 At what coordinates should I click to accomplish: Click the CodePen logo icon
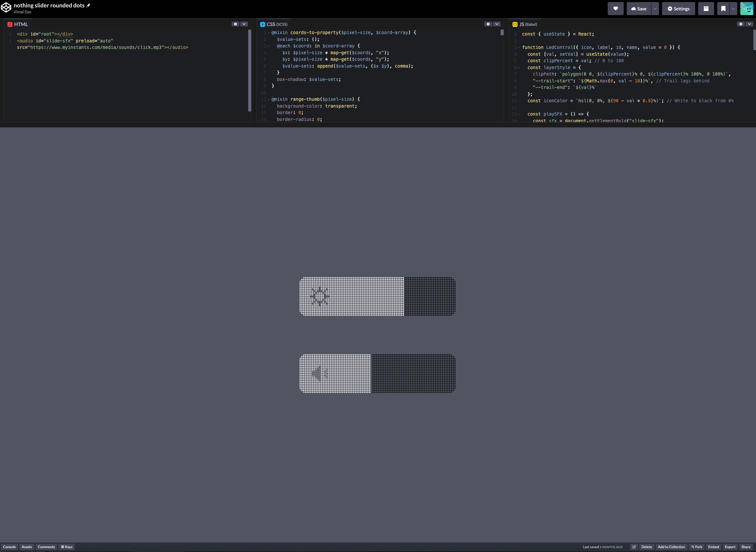6,8
